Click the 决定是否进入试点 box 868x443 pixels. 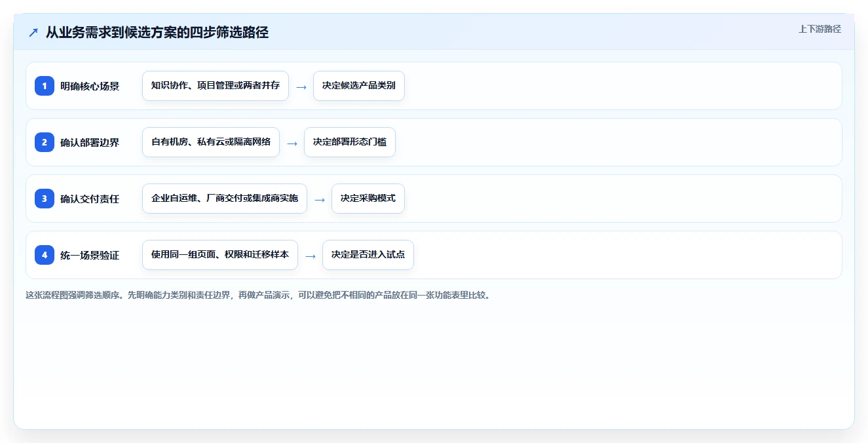(368, 255)
